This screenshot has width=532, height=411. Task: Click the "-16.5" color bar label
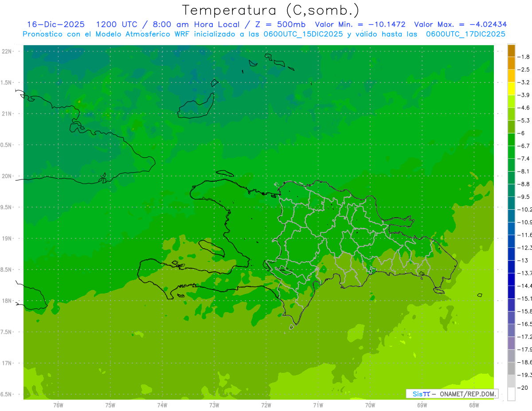pyautogui.click(x=524, y=324)
